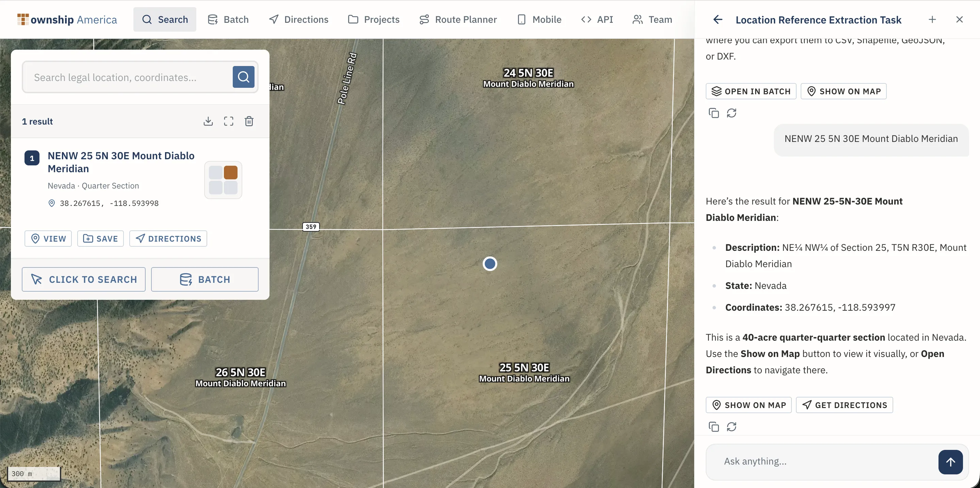Regenerate the latest chat response
980x488 pixels.
click(732, 427)
